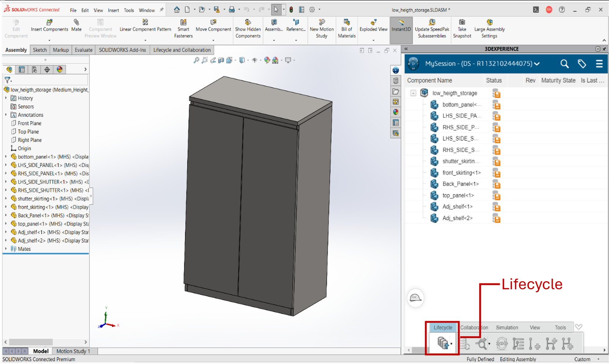Open the MySession dropdown chevron
This screenshot has width=609, height=364.
[x=537, y=64]
